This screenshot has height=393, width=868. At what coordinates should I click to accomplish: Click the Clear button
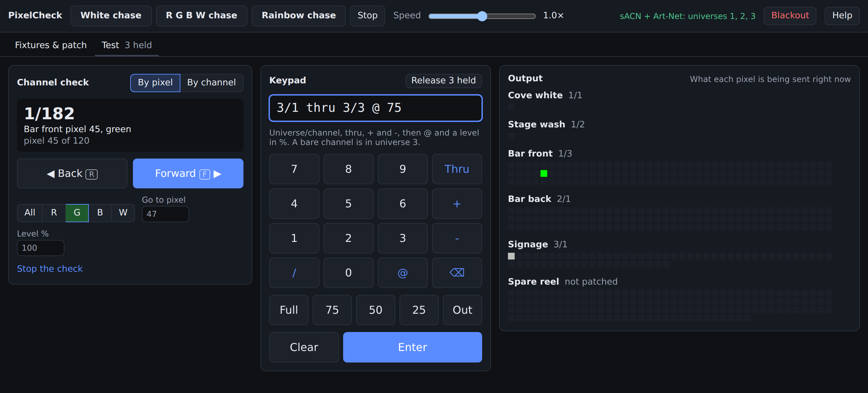click(x=304, y=347)
